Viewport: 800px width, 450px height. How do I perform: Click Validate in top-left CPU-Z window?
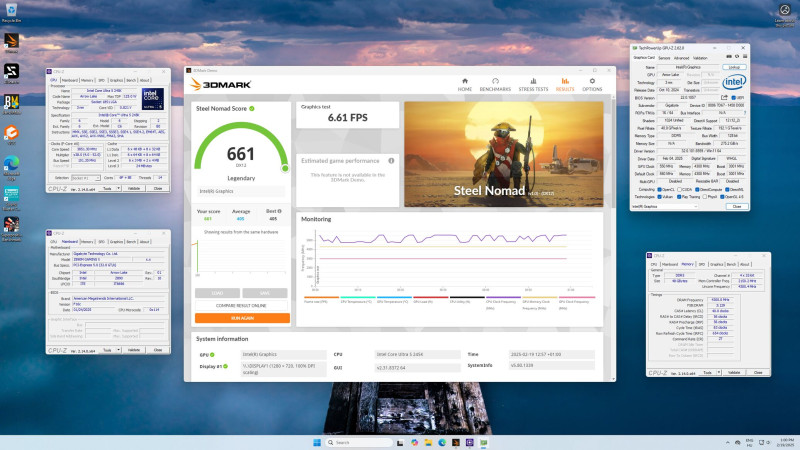coord(134,188)
